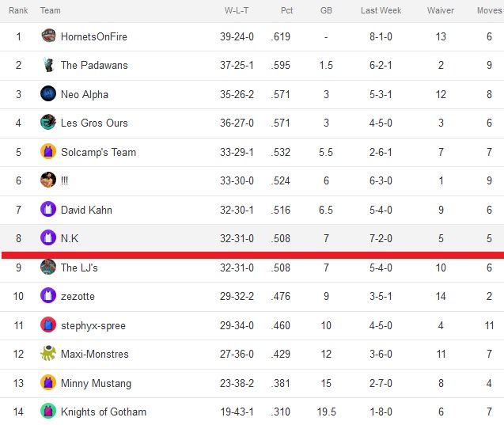Screen dimensions: 504x425
Task: Open the David Kahn team link
Action: [x=86, y=210]
